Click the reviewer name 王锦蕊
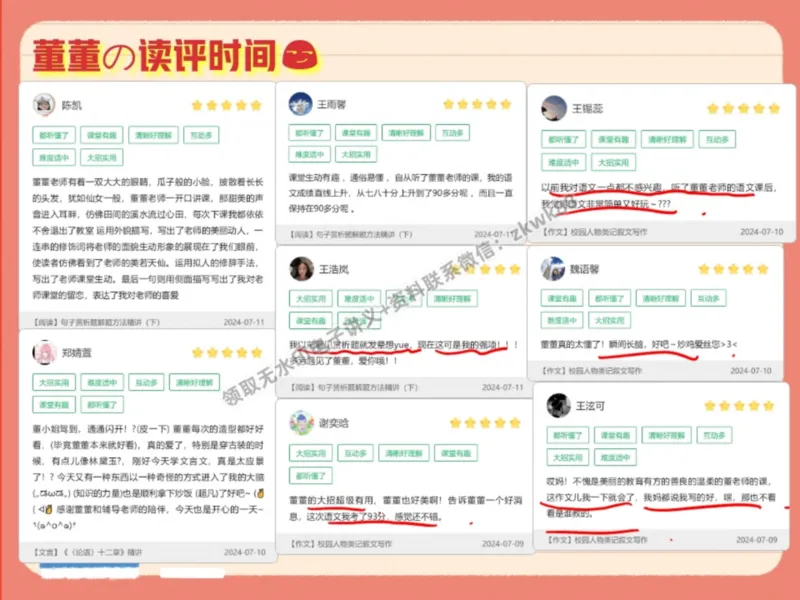800x600 pixels. coord(587,108)
